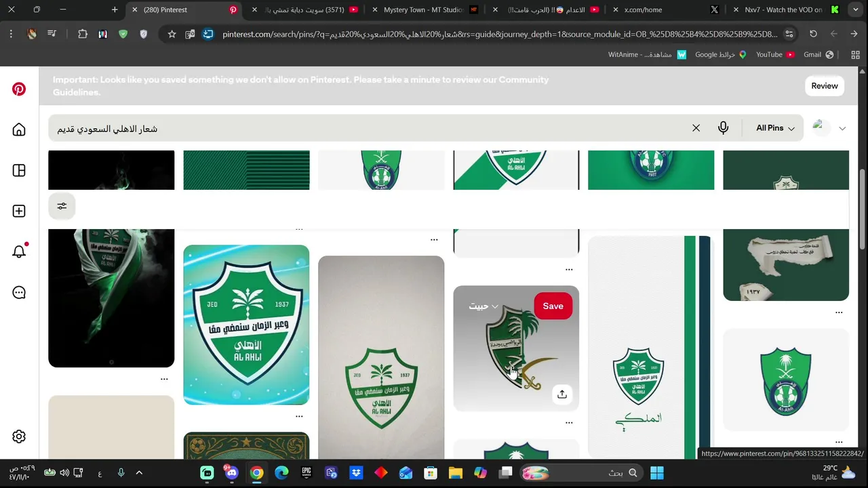
Task: Open more options under the hovered sword pin
Action: pyautogui.click(x=569, y=422)
